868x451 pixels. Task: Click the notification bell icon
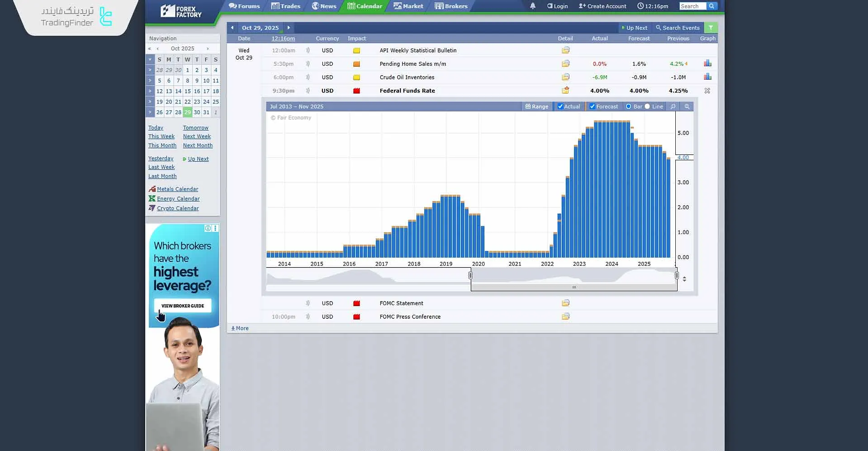(532, 6)
